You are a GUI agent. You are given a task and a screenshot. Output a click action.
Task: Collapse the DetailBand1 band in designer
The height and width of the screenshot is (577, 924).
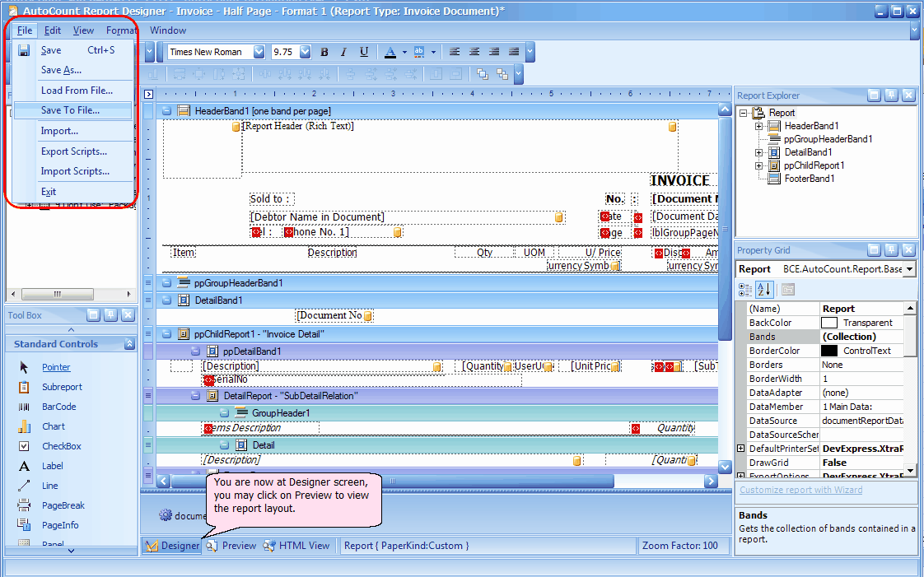[167, 300]
